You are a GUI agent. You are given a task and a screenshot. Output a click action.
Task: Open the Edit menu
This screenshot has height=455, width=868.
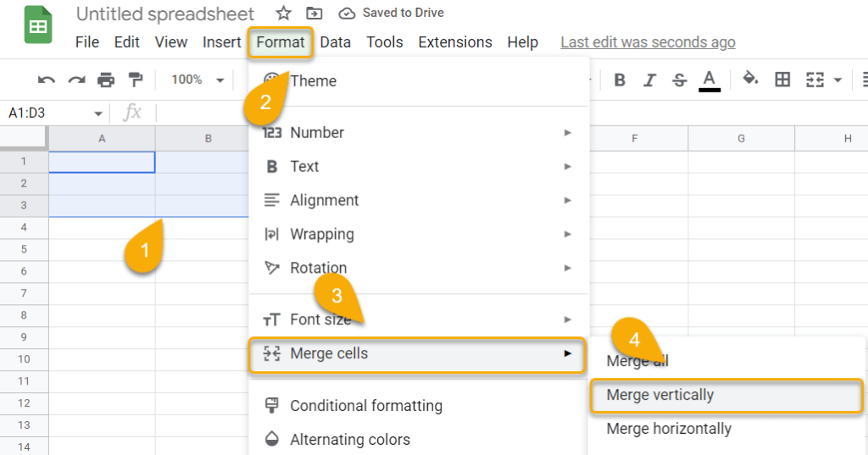tap(127, 42)
